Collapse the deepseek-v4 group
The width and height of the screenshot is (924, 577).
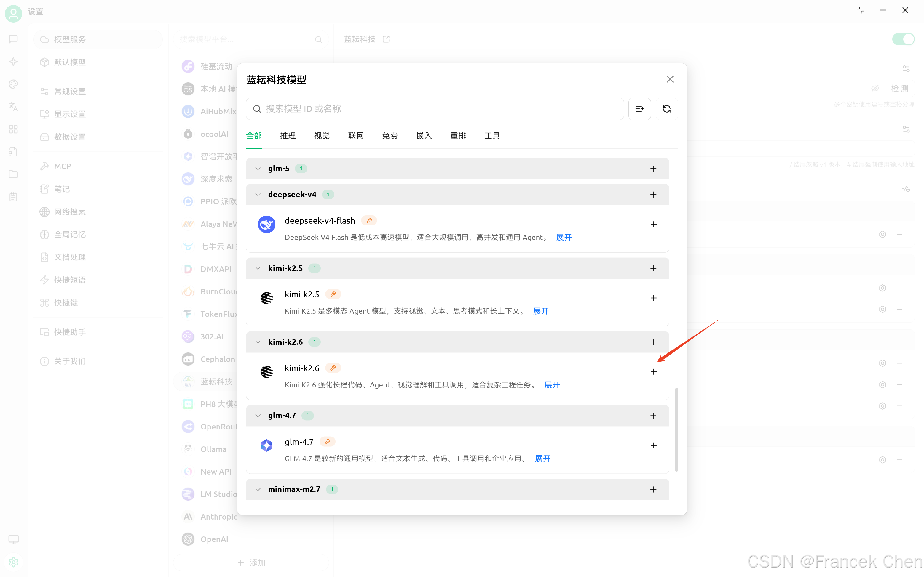coord(258,195)
